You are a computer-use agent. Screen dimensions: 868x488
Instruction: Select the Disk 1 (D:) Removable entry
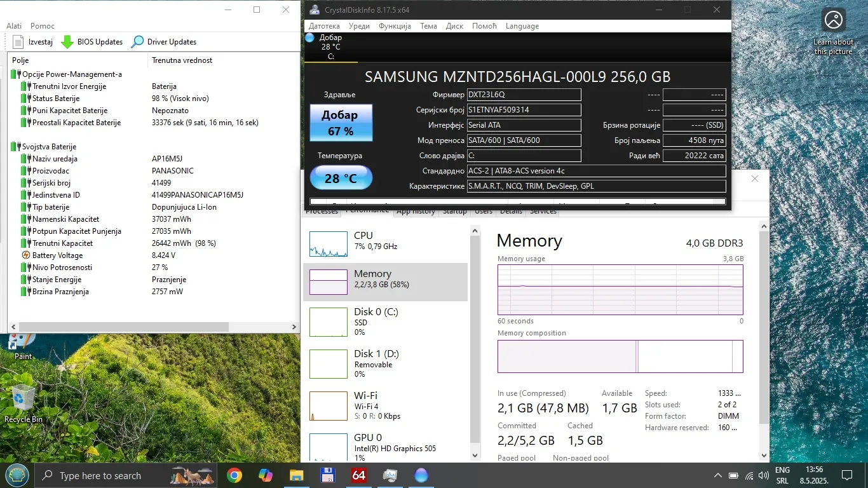click(385, 363)
